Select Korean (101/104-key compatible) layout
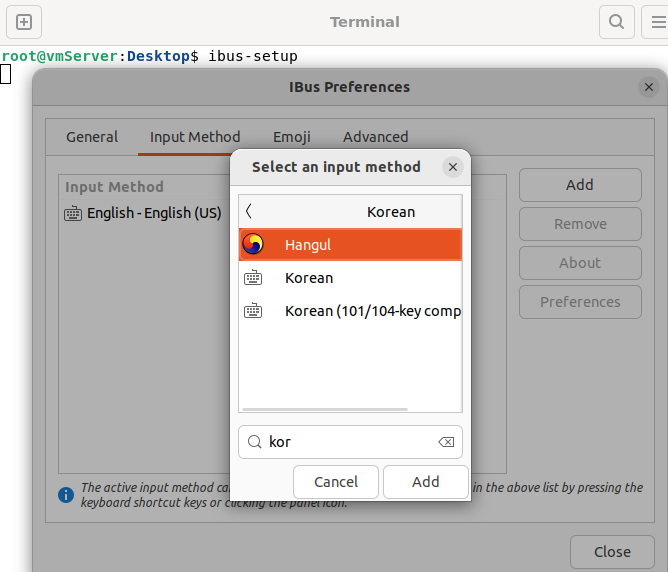Viewport: 668px width, 572px height. point(350,311)
